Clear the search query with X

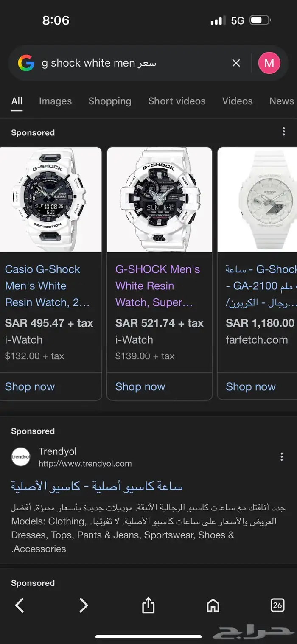[x=236, y=63]
